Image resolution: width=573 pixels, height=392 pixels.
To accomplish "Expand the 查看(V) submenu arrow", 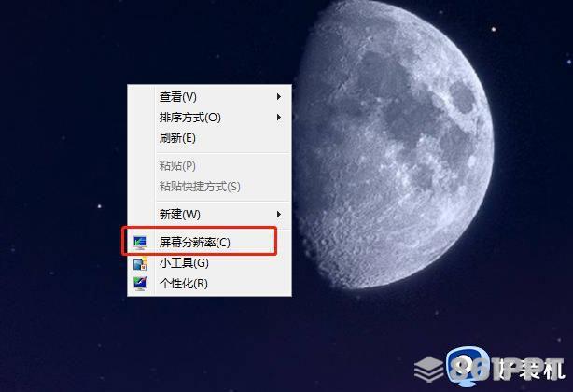I will click(279, 97).
